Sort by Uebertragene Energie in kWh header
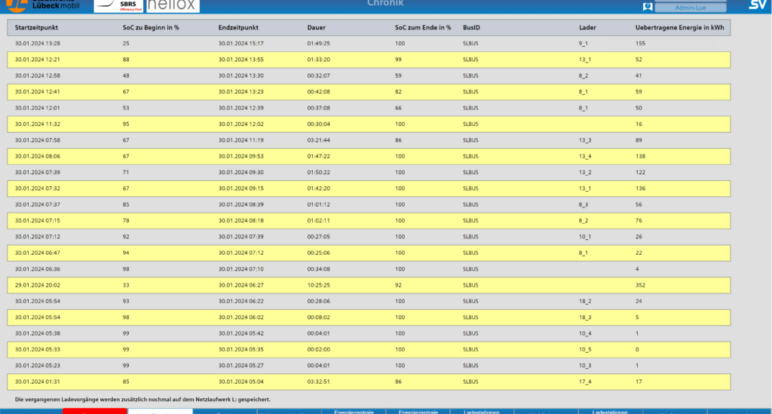Viewport: 772px width, 414px height. point(679,27)
